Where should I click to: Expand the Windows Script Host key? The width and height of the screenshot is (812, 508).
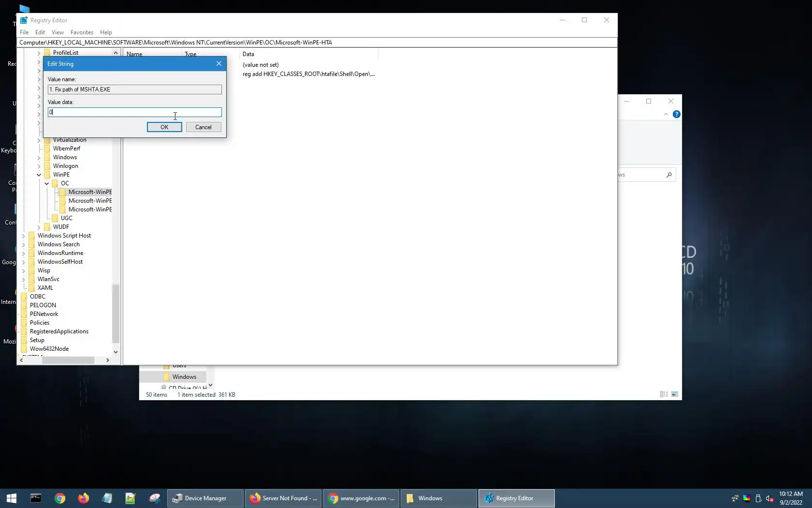(x=24, y=236)
